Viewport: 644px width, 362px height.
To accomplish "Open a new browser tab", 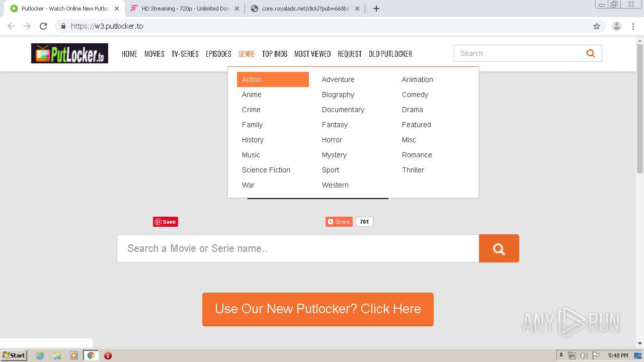I will pyautogui.click(x=376, y=9).
